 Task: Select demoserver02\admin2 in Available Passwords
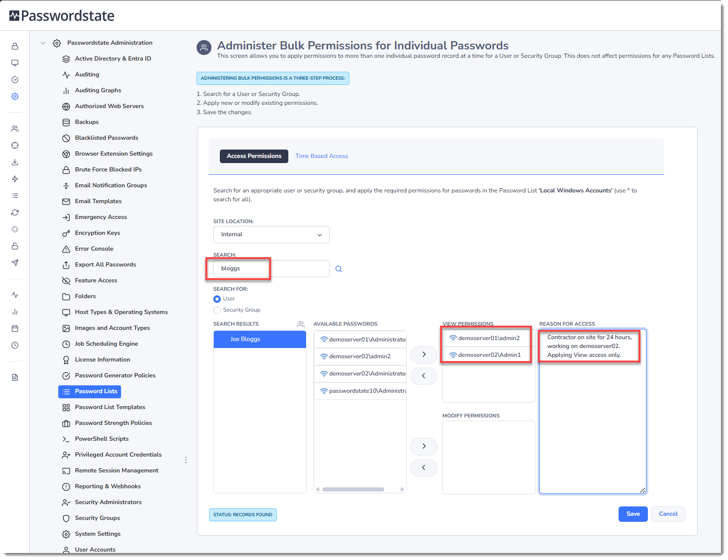(360, 356)
